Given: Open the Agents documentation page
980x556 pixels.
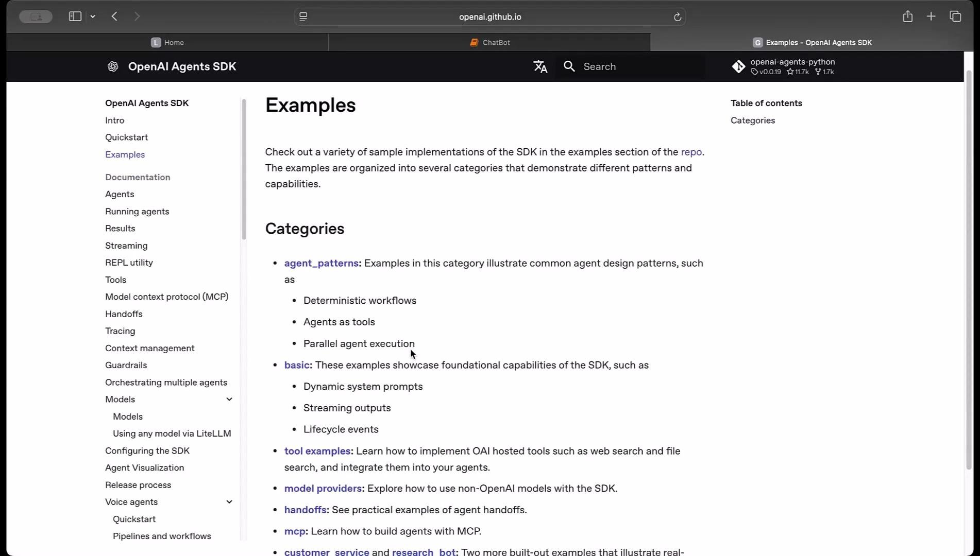Looking at the screenshot, I should (x=120, y=194).
